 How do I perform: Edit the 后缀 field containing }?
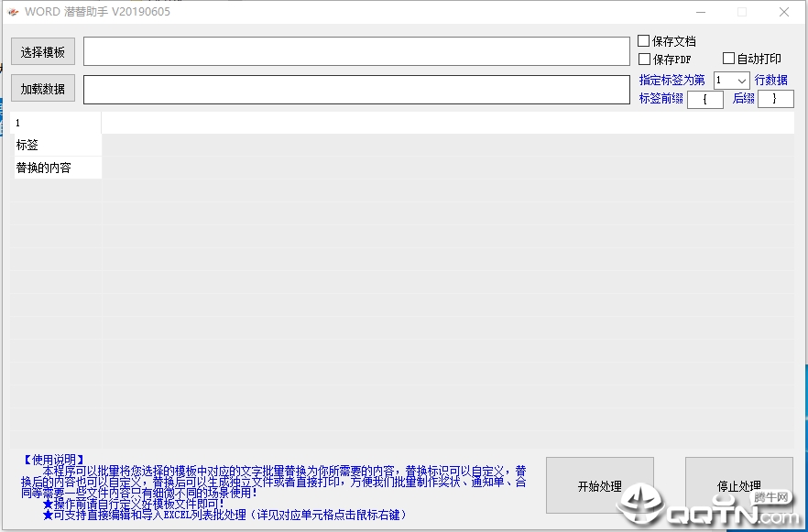pos(776,99)
